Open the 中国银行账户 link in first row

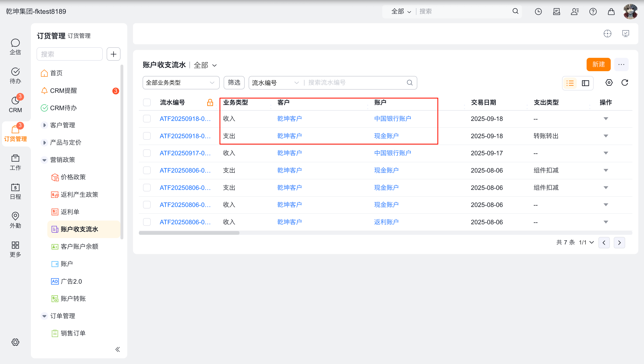(393, 118)
